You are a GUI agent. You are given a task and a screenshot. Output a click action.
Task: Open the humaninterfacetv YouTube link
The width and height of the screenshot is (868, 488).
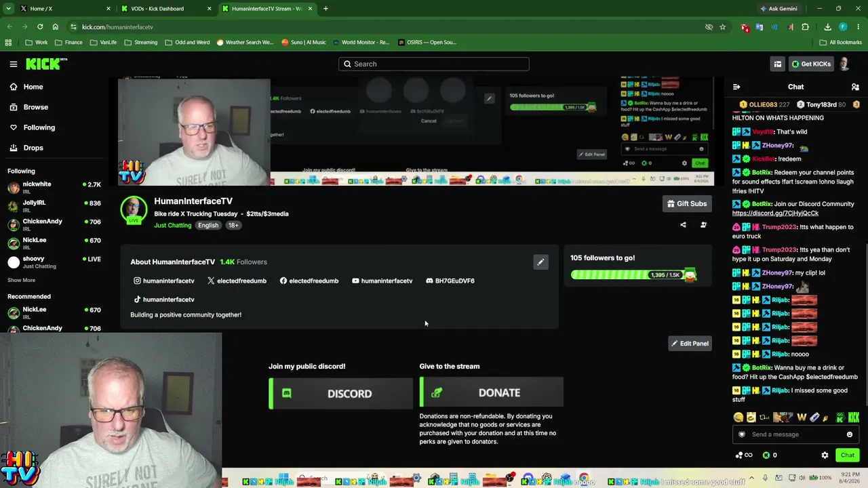point(382,281)
